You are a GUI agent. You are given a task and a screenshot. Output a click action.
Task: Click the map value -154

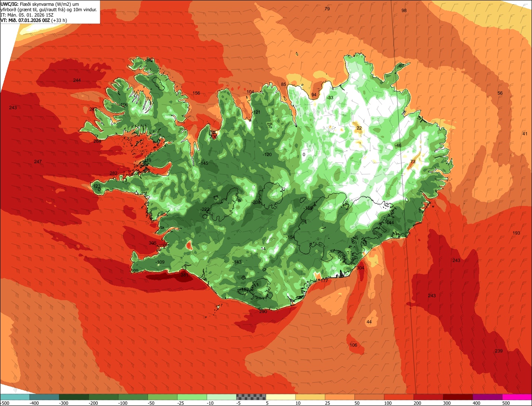click(290, 237)
